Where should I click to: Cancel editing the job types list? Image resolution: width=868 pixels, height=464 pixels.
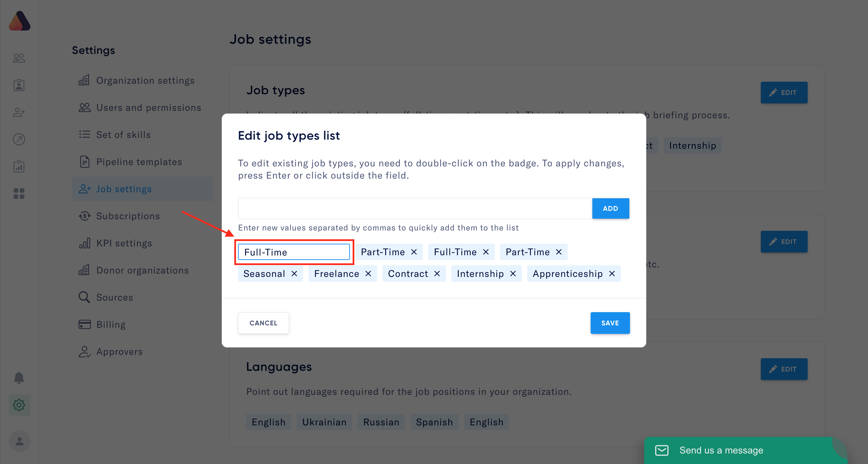pyautogui.click(x=263, y=323)
